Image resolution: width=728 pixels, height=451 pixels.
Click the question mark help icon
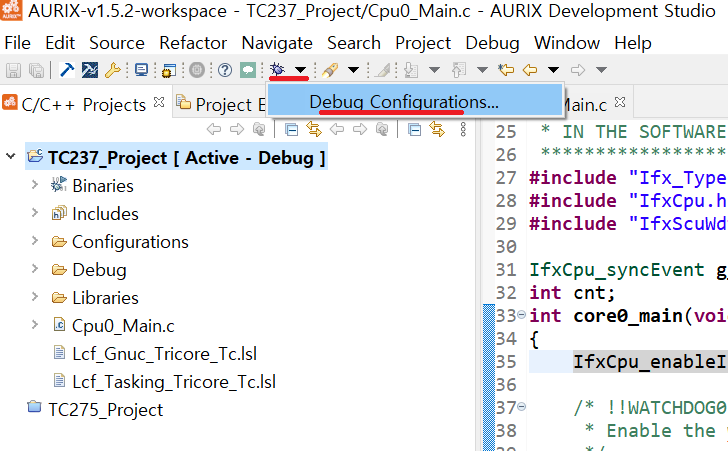coord(225,70)
